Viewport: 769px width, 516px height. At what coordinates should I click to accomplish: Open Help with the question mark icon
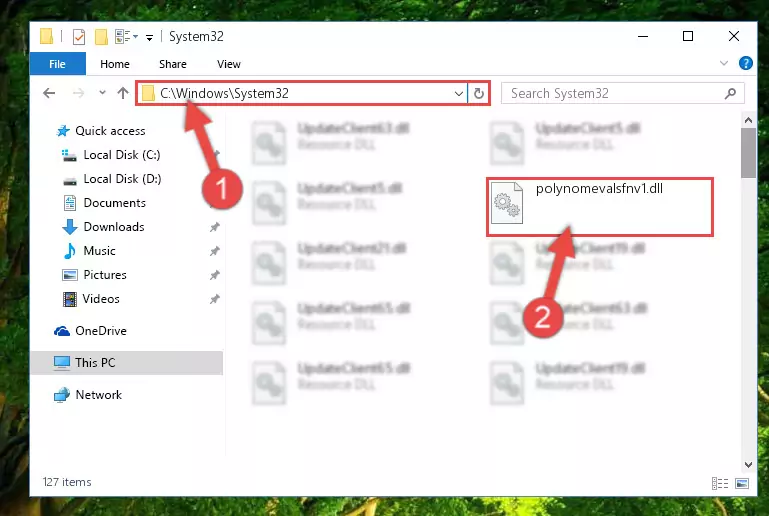coord(745,63)
